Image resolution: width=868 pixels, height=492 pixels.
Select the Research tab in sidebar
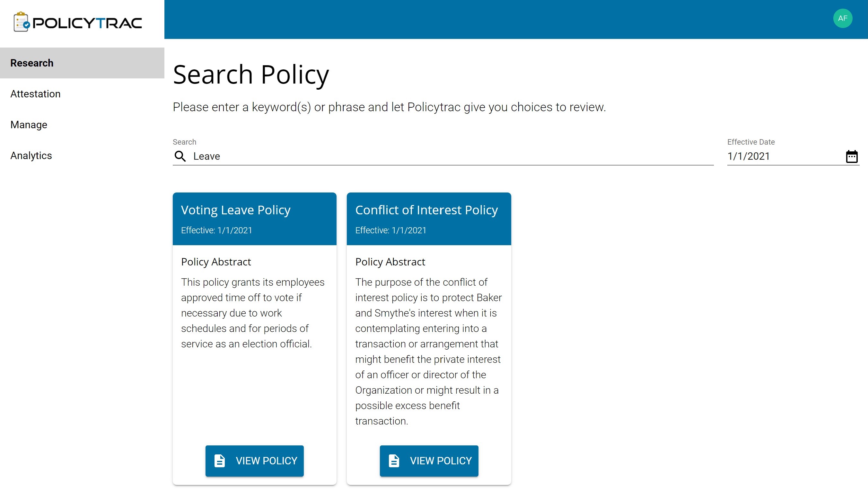pos(82,63)
